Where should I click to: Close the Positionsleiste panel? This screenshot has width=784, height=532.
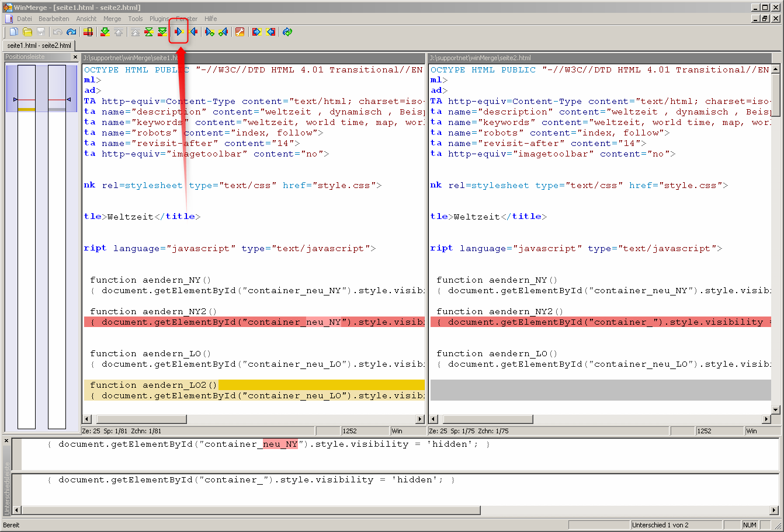pos(74,57)
